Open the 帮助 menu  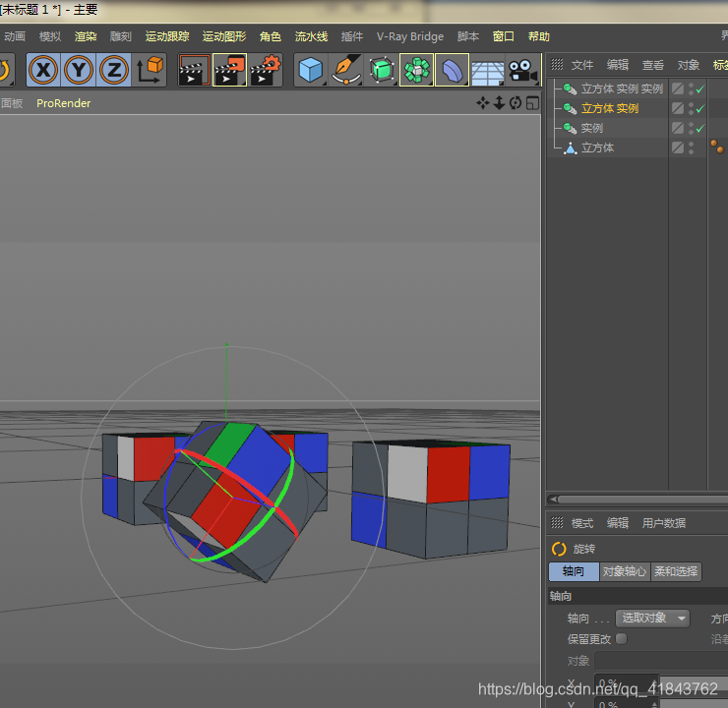[x=538, y=36]
